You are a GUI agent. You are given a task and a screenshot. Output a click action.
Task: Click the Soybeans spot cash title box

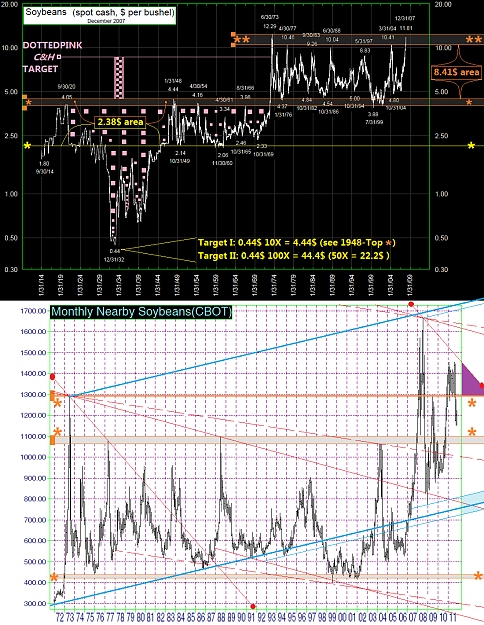coord(99,15)
